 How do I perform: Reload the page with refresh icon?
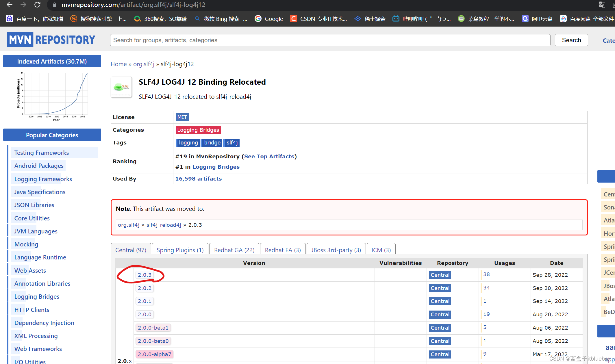pos(37,5)
